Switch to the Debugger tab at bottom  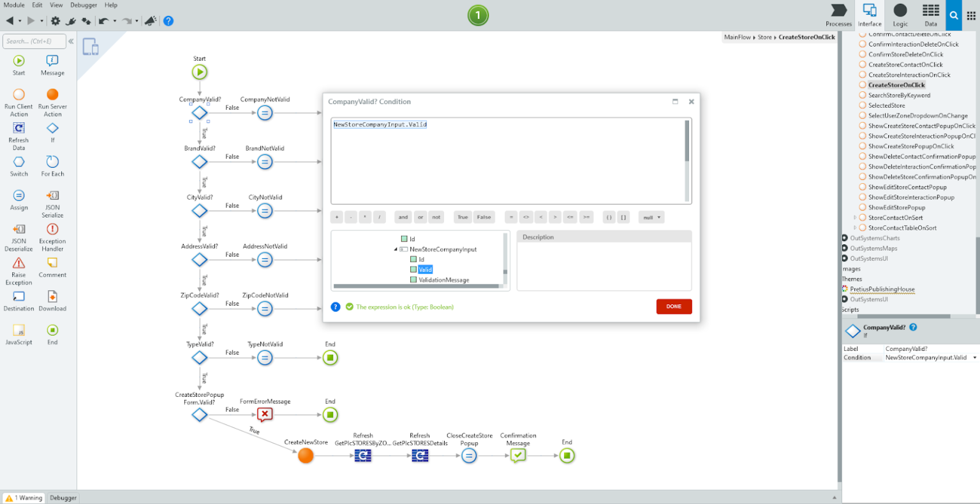click(62, 498)
